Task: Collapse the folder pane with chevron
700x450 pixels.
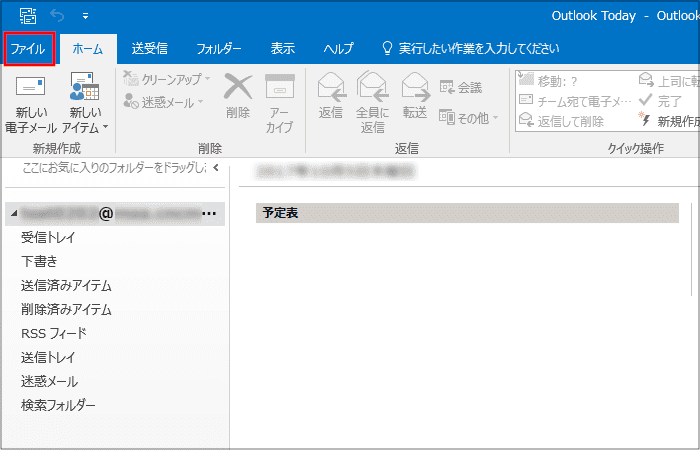Action: pos(216,168)
